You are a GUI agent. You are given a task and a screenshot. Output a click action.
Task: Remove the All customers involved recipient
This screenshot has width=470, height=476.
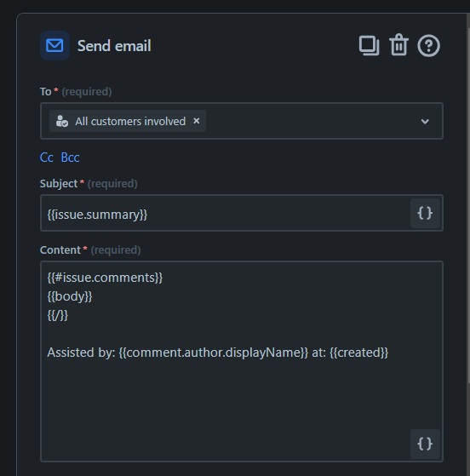coord(197,121)
